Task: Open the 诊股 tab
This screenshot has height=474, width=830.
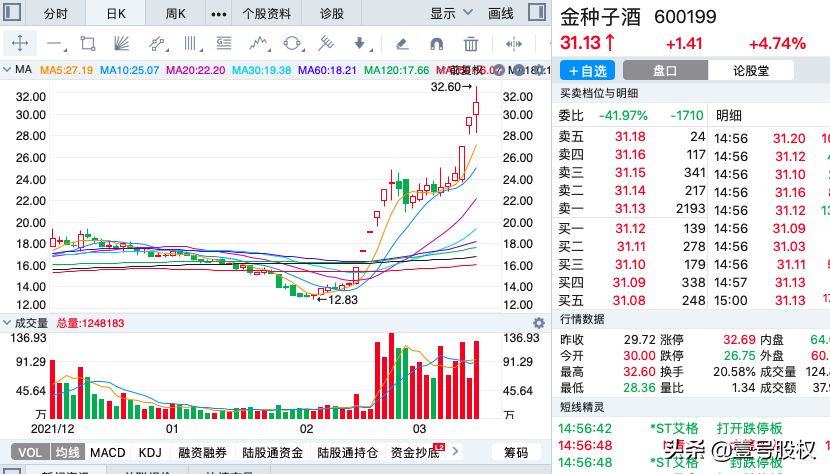Action: (x=332, y=14)
